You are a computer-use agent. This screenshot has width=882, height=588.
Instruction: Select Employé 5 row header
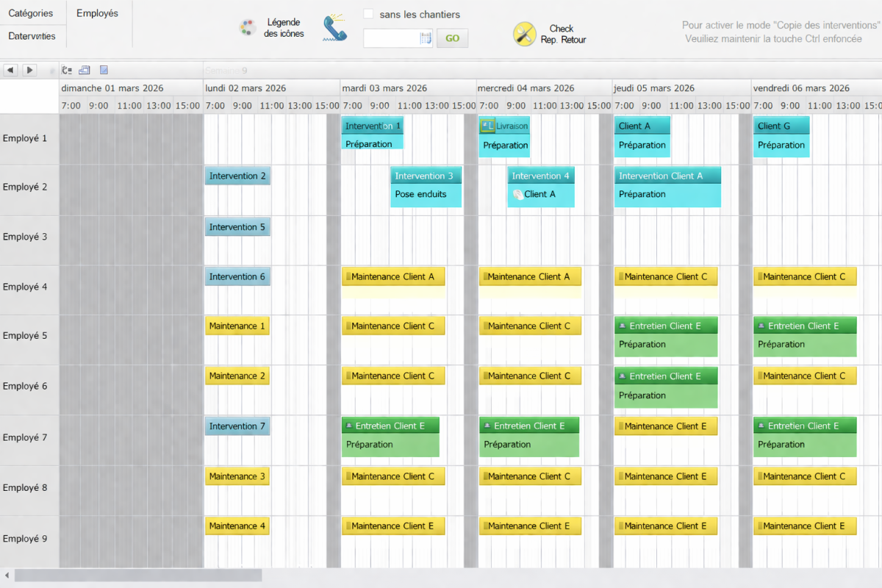pos(25,336)
